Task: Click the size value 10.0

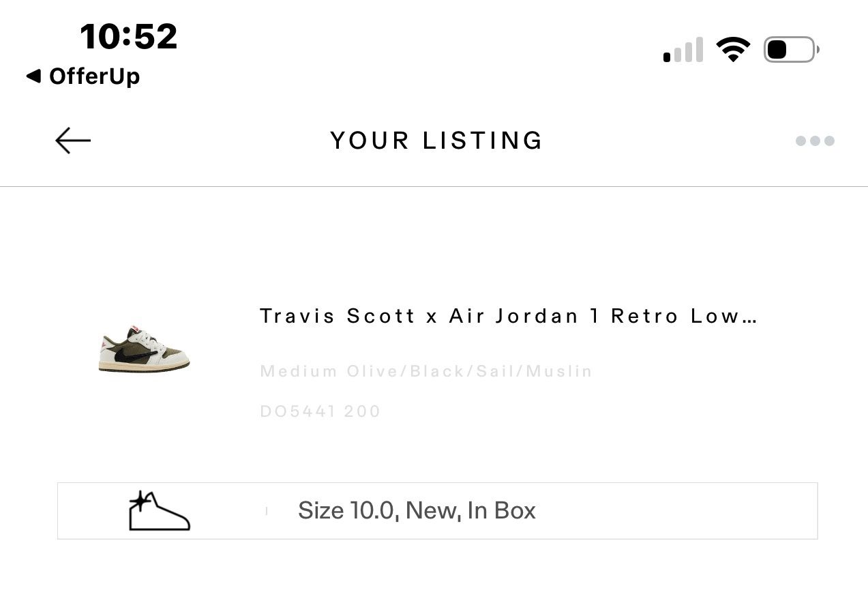Action: click(x=374, y=510)
